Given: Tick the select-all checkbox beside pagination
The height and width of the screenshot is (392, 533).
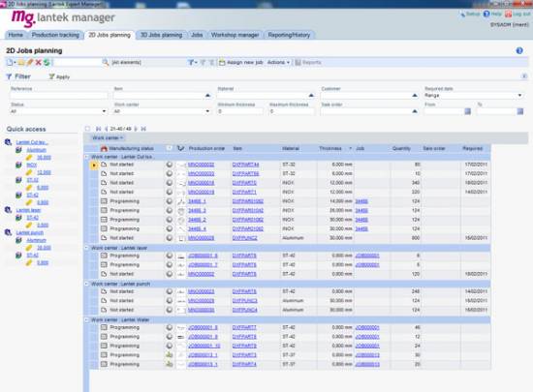Looking at the screenshot, I should 87,129.
